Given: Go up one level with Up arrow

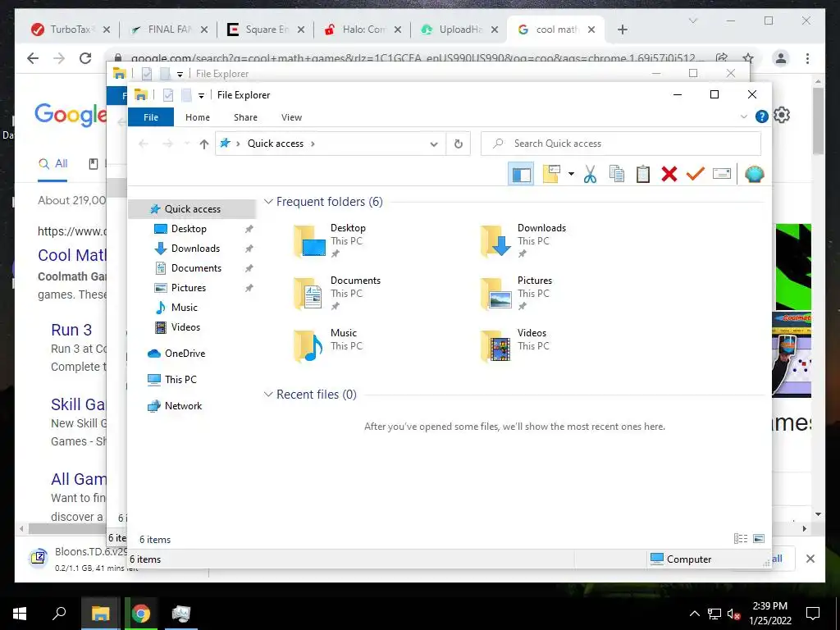Looking at the screenshot, I should (x=203, y=144).
